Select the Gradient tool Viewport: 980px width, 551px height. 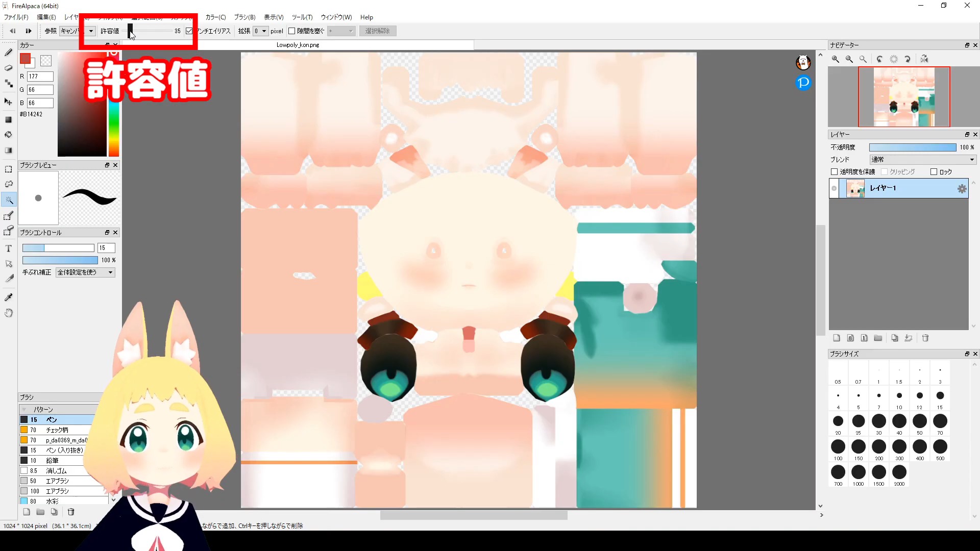point(9,151)
